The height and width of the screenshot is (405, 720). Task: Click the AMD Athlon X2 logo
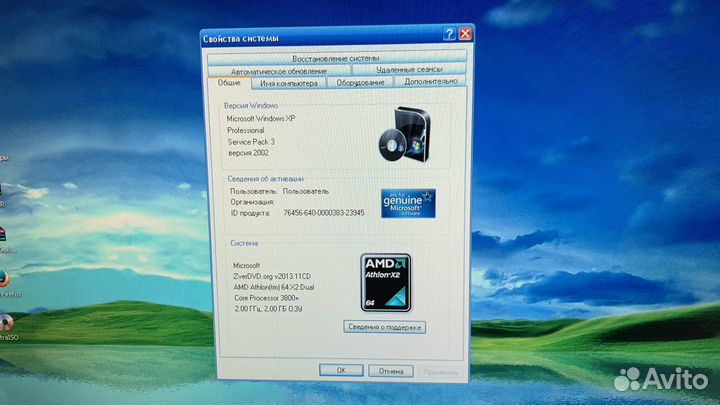(x=385, y=280)
